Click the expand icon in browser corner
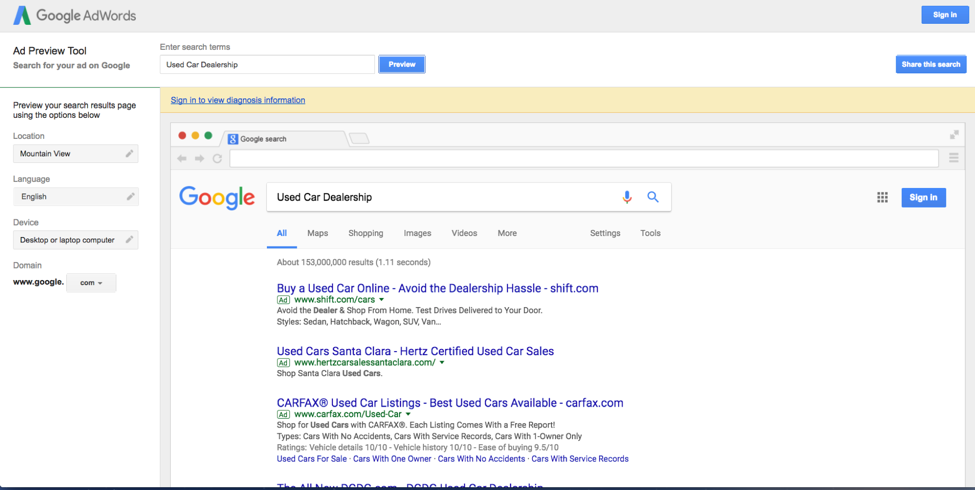The image size is (975, 490). (954, 135)
